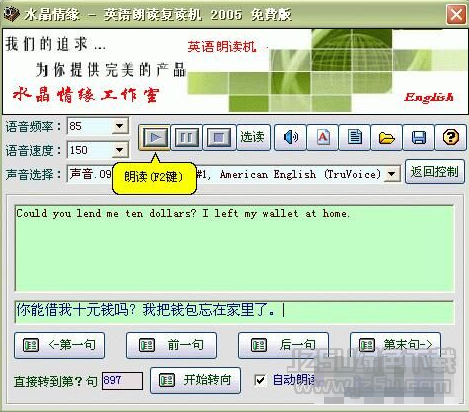
Task: Click the sentence number field showing 897
Action: click(x=122, y=380)
